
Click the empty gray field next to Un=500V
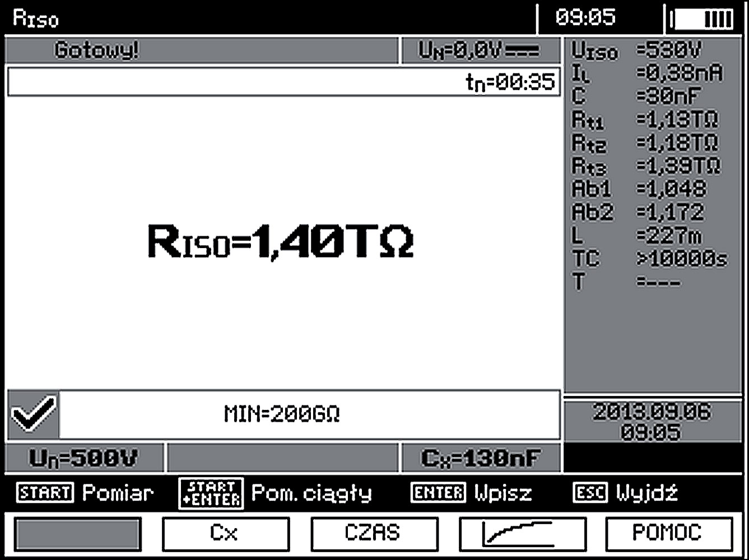(x=283, y=458)
